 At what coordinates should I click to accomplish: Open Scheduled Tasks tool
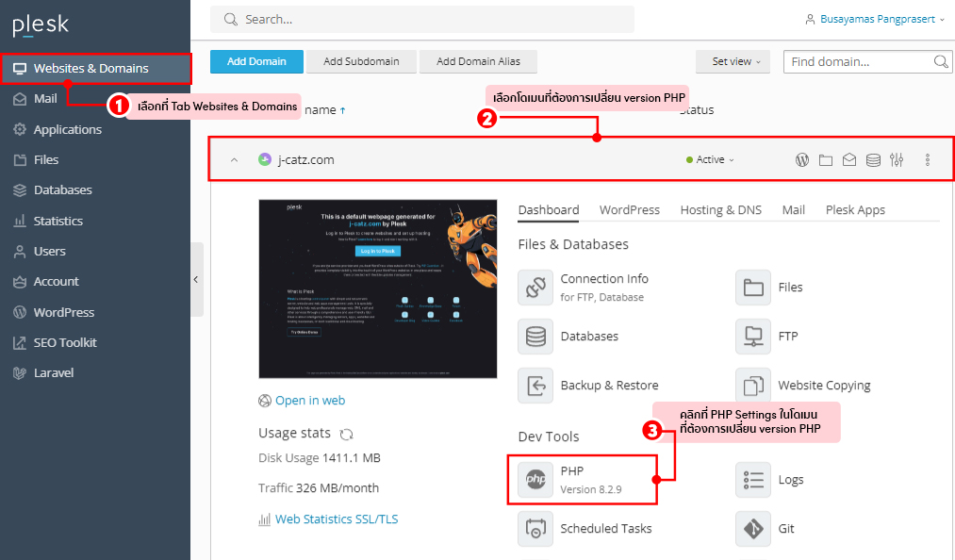585,529
